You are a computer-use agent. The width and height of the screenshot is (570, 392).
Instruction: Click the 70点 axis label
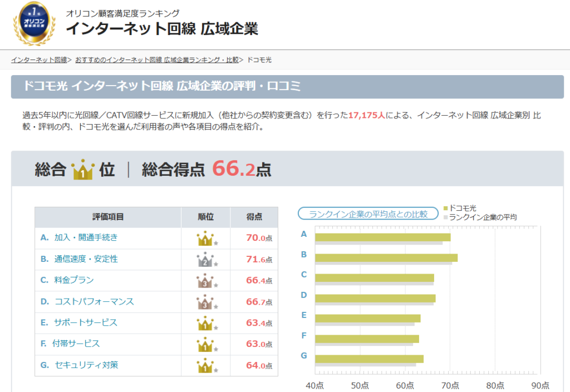[450, 385]
